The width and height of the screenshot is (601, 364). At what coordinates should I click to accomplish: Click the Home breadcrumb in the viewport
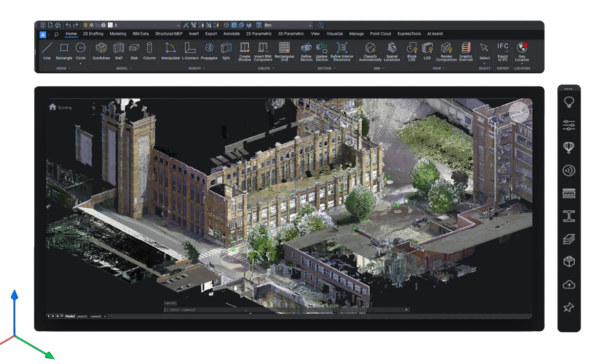[x=52, y=107]
